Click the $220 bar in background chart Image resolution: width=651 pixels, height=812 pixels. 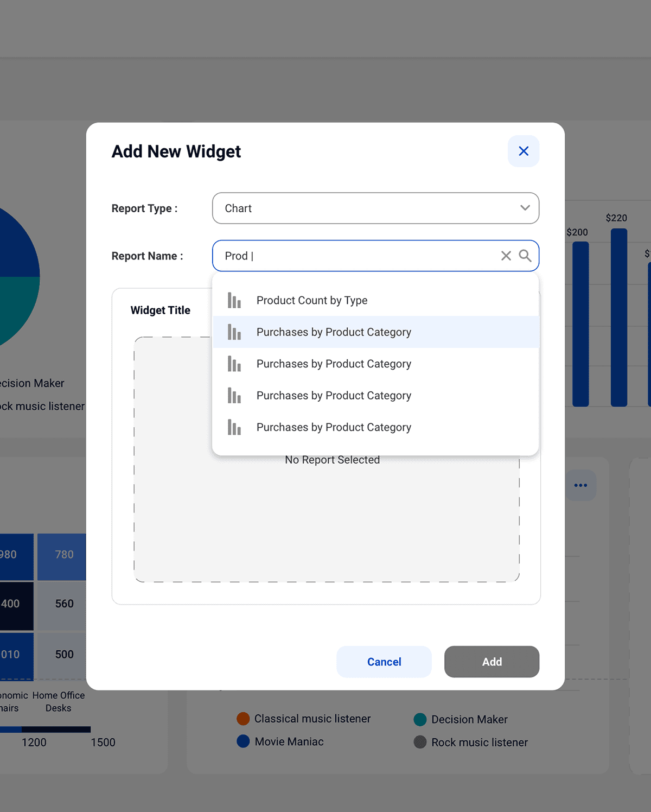619,317
